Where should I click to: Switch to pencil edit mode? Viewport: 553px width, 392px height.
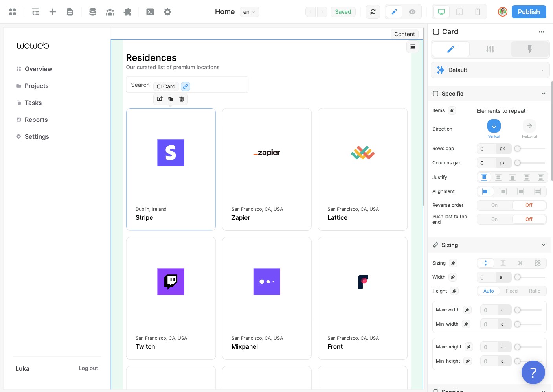click(394, 12)
